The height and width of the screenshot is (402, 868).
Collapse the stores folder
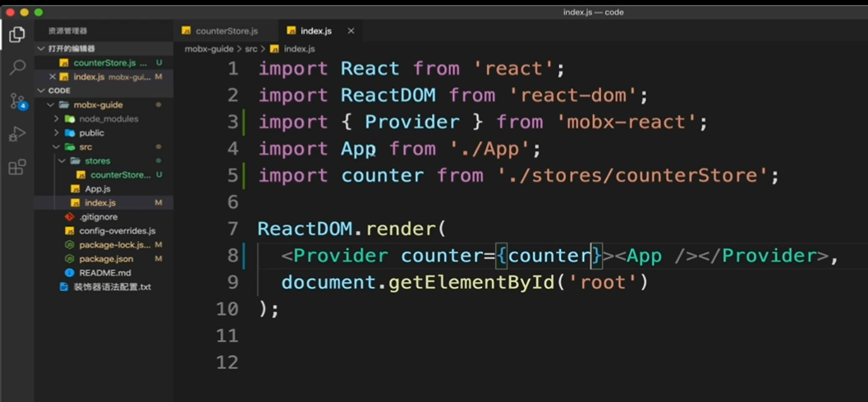(x=62, y=161)
